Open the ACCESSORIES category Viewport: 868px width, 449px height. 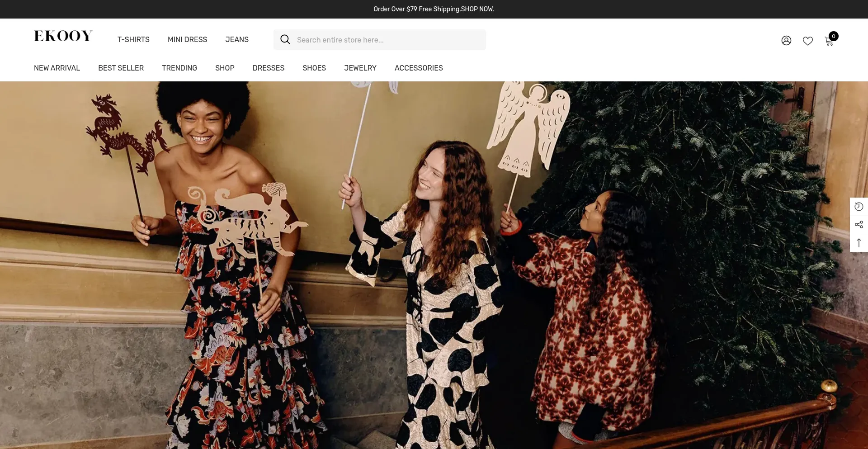coord(419,68)
